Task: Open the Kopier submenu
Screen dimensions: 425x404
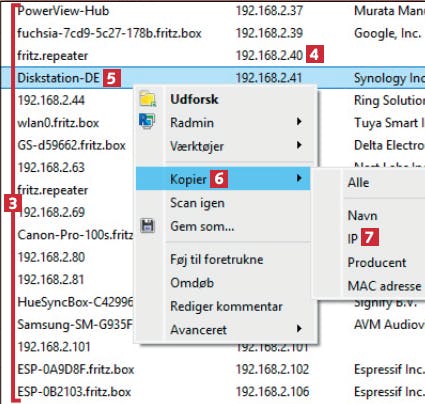Action: [x=223, y=179]
